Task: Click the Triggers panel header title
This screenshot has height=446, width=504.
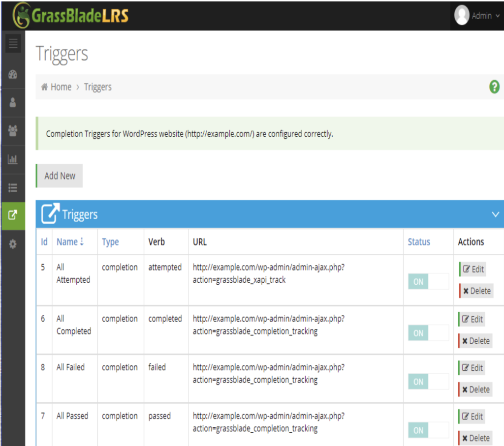Action: pos(80,214)
